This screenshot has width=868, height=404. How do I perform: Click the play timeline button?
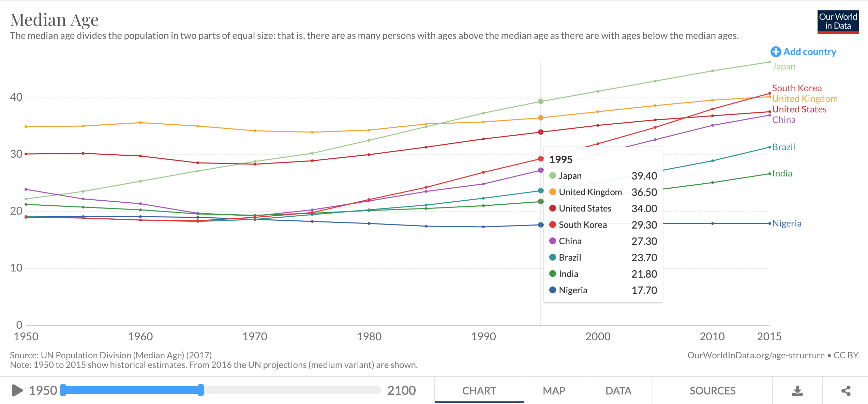17,390
